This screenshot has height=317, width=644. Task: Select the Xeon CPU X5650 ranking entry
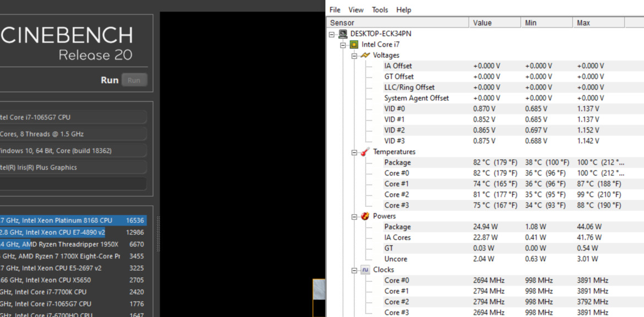(73, 280)
